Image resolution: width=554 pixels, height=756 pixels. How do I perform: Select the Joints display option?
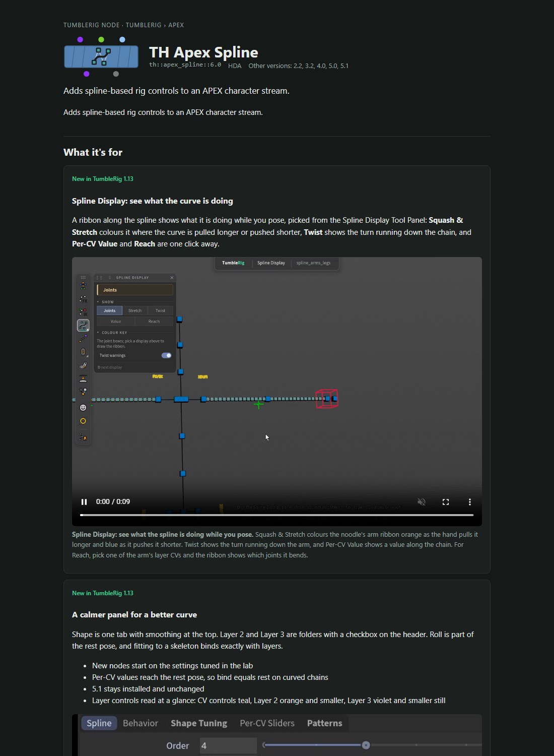pos(109,310)
